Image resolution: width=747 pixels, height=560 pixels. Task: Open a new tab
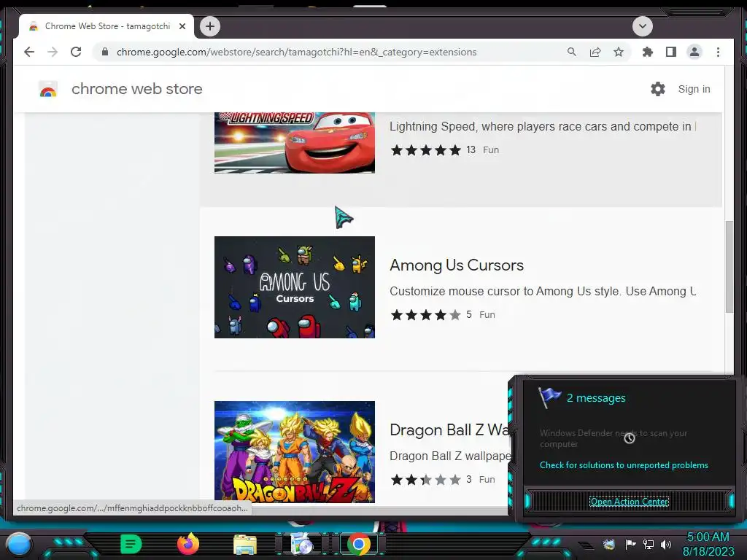[210, 26]
